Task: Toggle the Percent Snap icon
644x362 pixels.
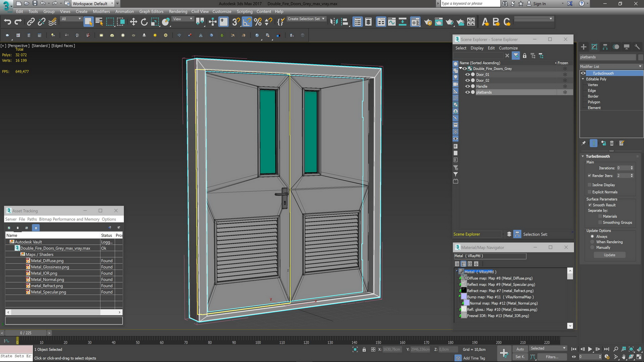Action: pyautogui.click(x=258, y=22)
